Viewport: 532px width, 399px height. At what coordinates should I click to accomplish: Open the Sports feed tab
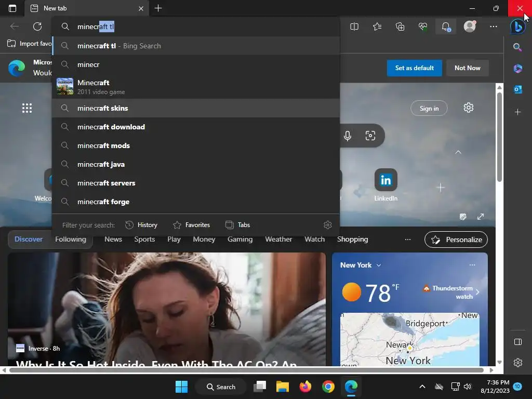[144, 239]
